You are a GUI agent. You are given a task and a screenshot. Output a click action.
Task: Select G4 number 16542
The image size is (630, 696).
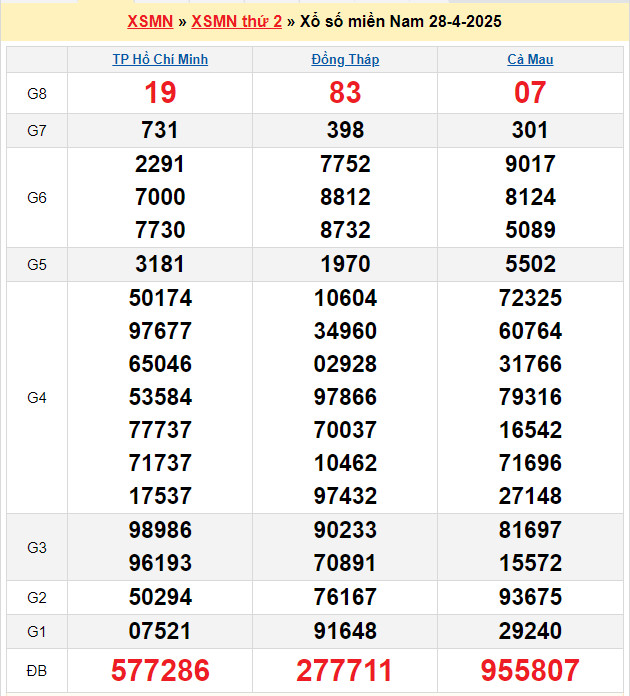(x=531, y=430)
